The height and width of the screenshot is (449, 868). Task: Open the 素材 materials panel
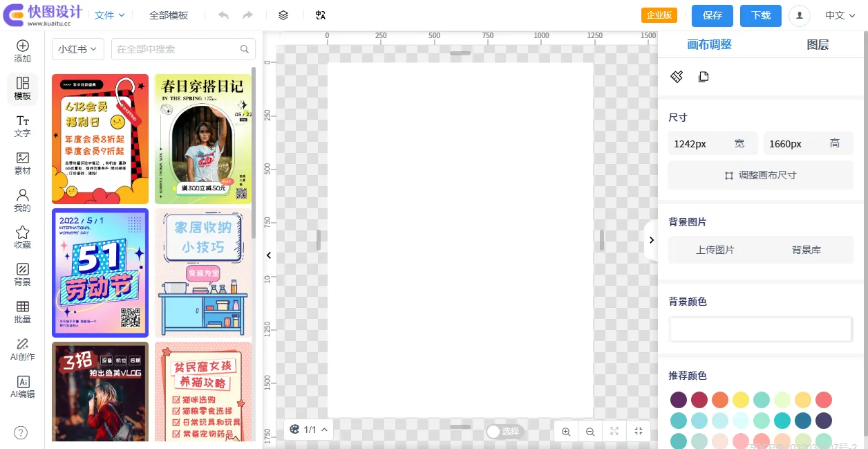click(23, 163)
